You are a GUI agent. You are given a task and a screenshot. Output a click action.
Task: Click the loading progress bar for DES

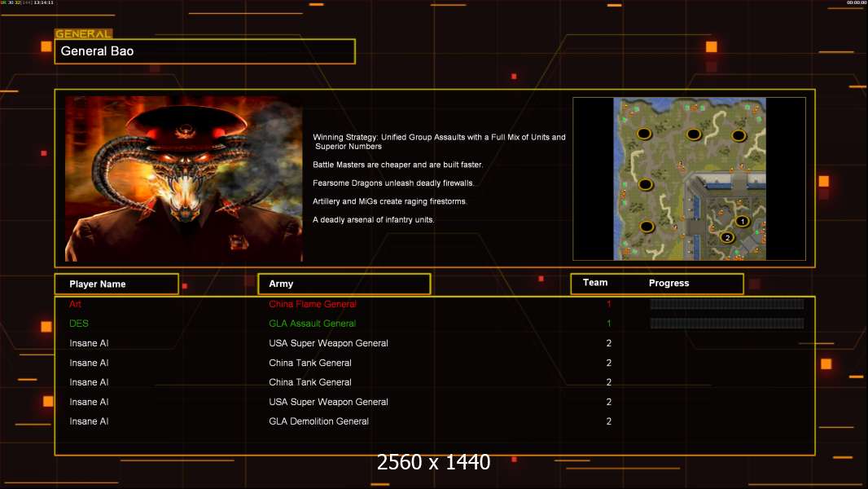[x=726, y=324]
